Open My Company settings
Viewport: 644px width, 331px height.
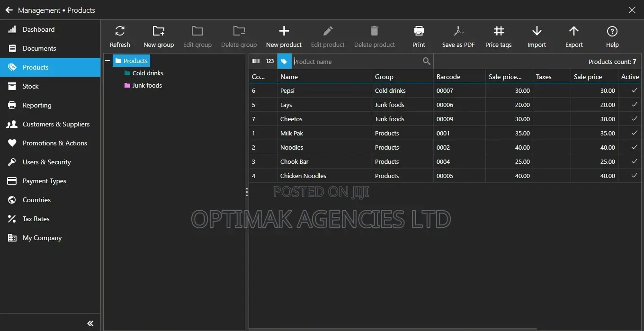50,238
